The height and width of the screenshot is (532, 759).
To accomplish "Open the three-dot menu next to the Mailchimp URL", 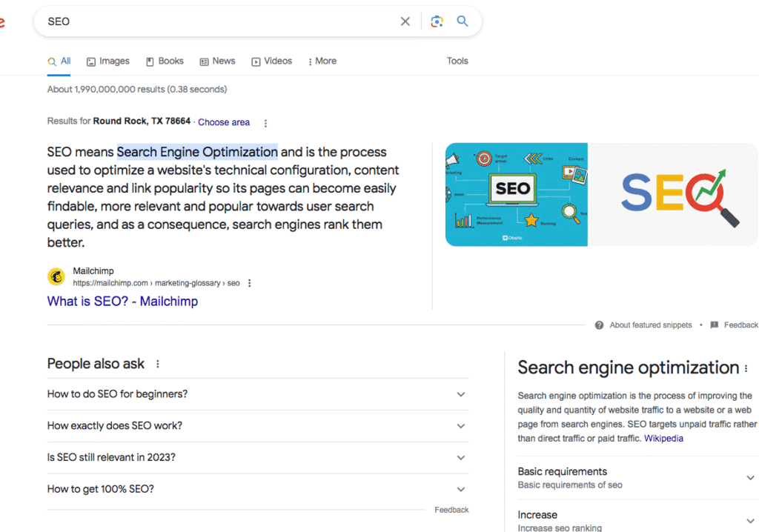I will click(x=249, y=283).
